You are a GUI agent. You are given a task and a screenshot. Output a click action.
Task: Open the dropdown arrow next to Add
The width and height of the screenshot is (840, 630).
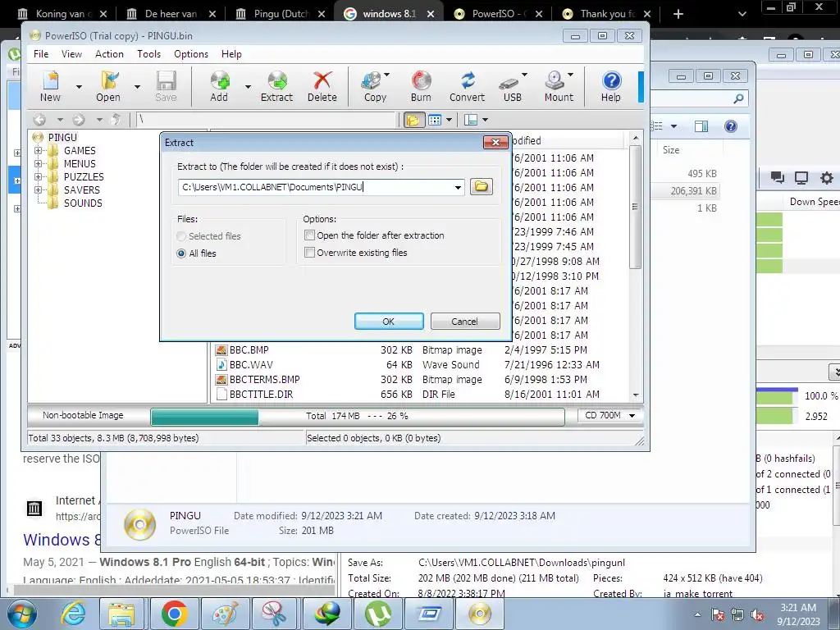tap(248, 87)
